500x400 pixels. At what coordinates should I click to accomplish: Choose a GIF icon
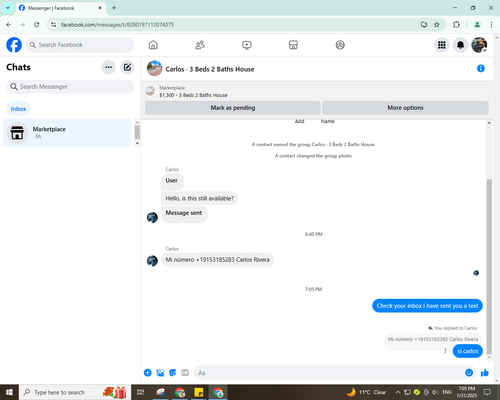pos(185,373)
